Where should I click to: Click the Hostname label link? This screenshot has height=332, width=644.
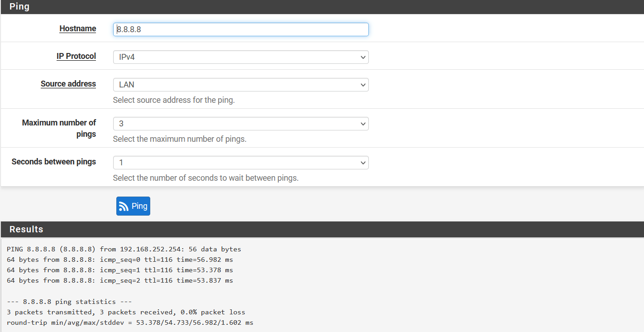[x=78, y=29]
